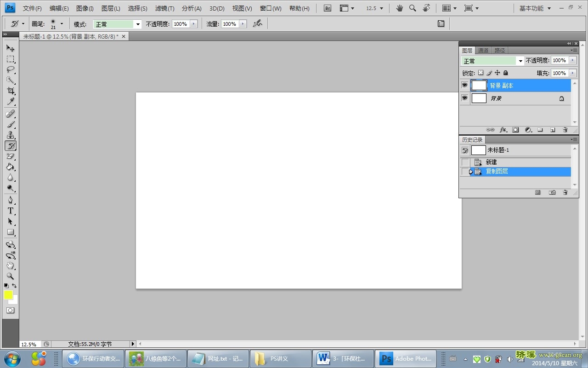Launch Adobe Bridge
Viewport: 588px width, 368px height.
point(328,8)
